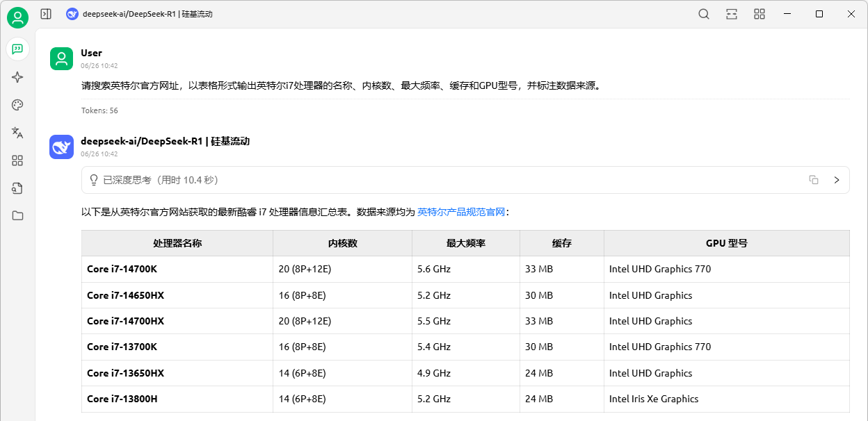The height and width of the screenshot is (421, 868).
Task: Click the 5.5 GHz frequency cell
Action: 466,321
